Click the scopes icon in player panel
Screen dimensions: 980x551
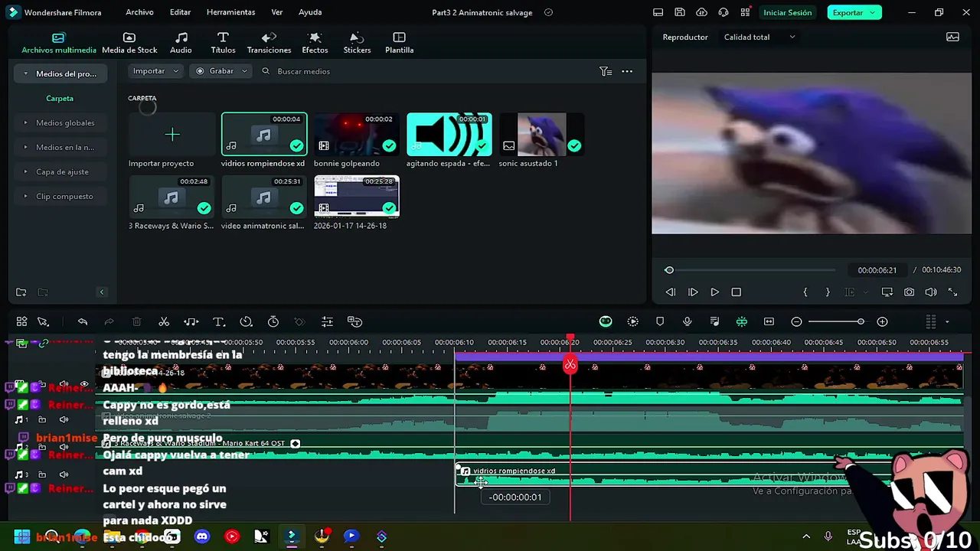point(952,37)
